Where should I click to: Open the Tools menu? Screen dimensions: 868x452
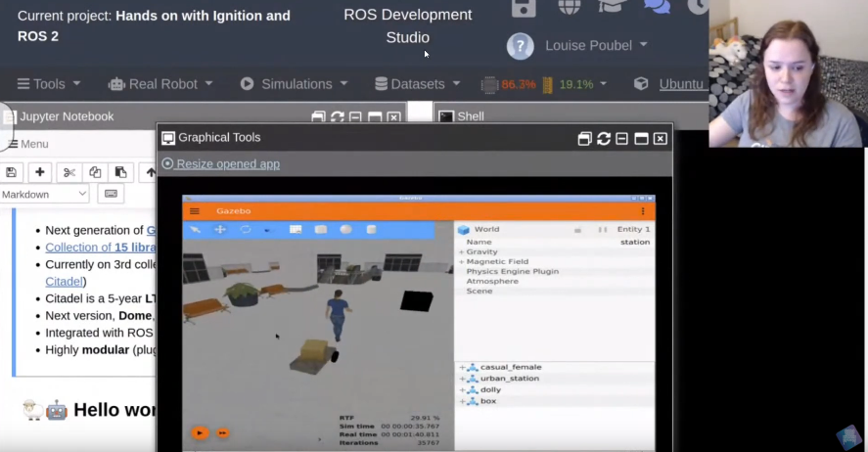pos(49,84)
